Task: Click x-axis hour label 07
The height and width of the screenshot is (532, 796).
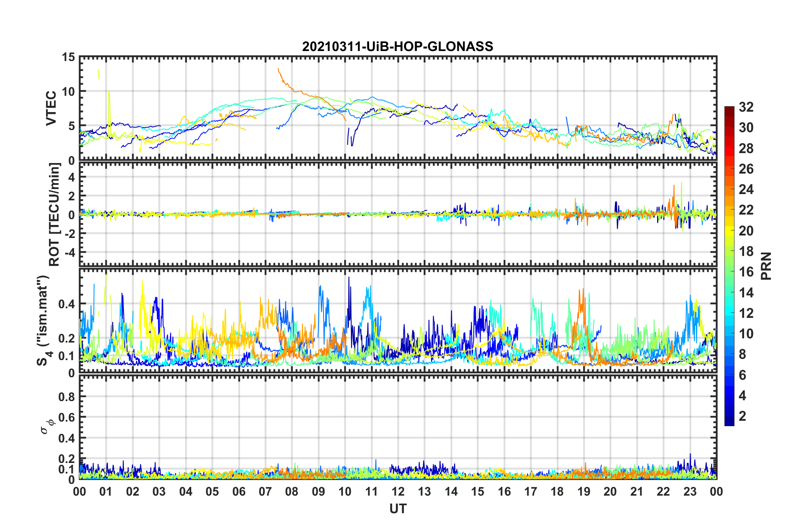Action: tap(265, 491)
